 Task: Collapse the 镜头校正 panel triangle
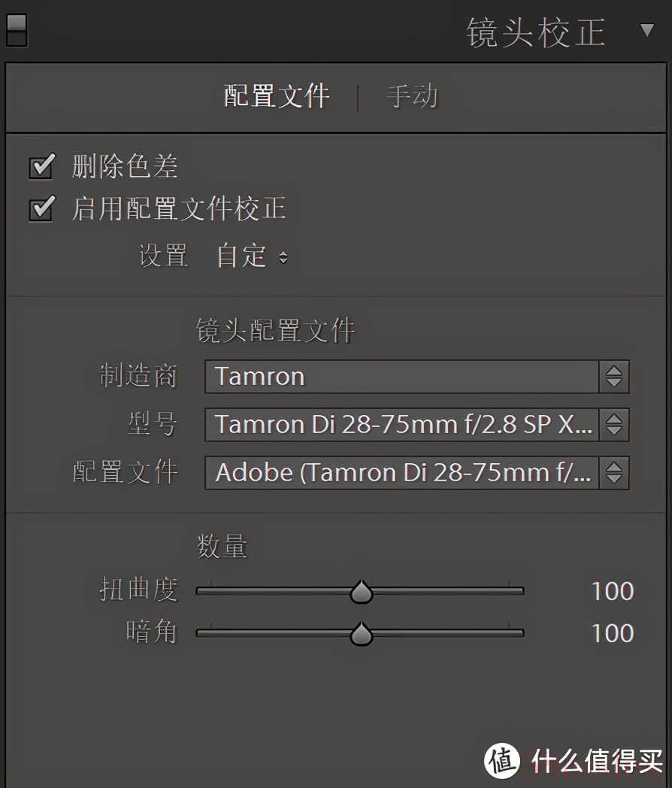pos(646,30)
